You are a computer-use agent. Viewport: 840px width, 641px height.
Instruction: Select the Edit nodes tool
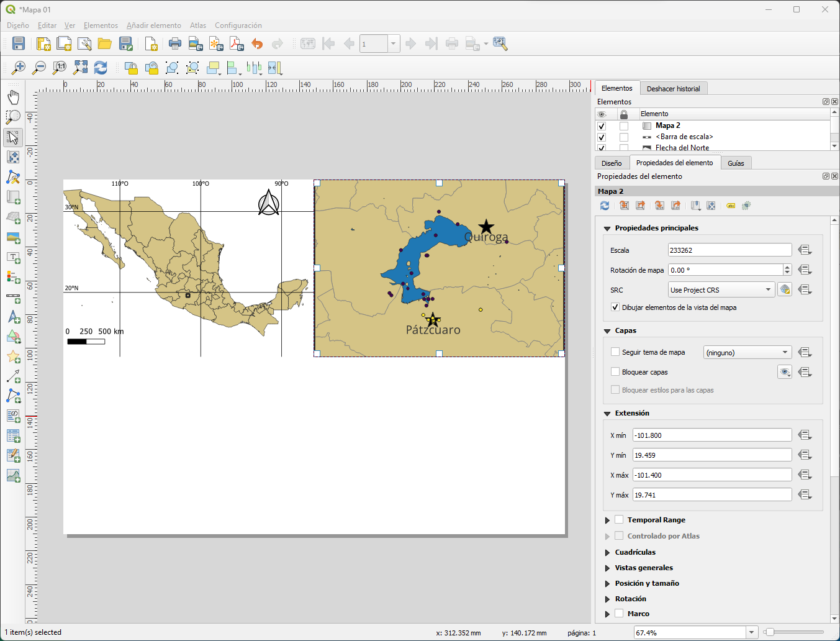[13, 177]
